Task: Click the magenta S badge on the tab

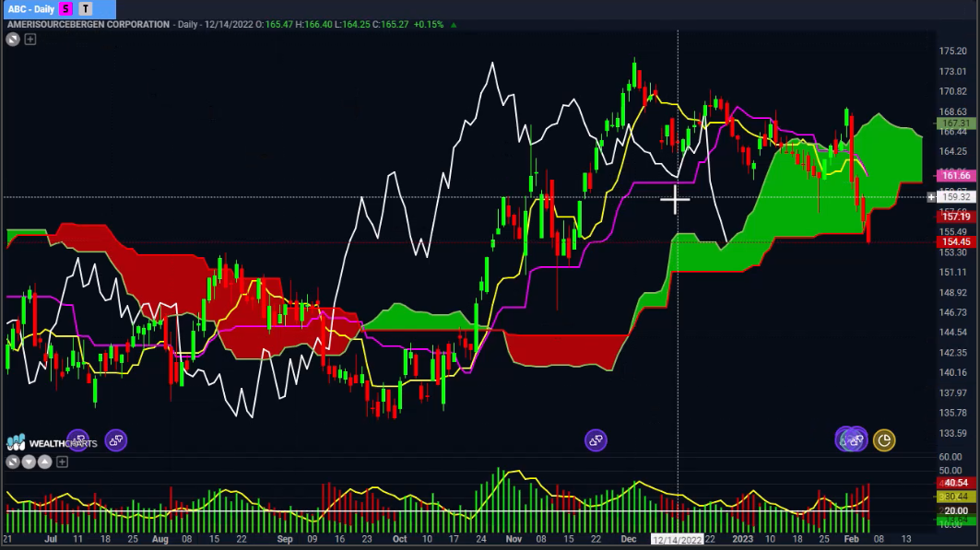Action: [x=65, y=8]
